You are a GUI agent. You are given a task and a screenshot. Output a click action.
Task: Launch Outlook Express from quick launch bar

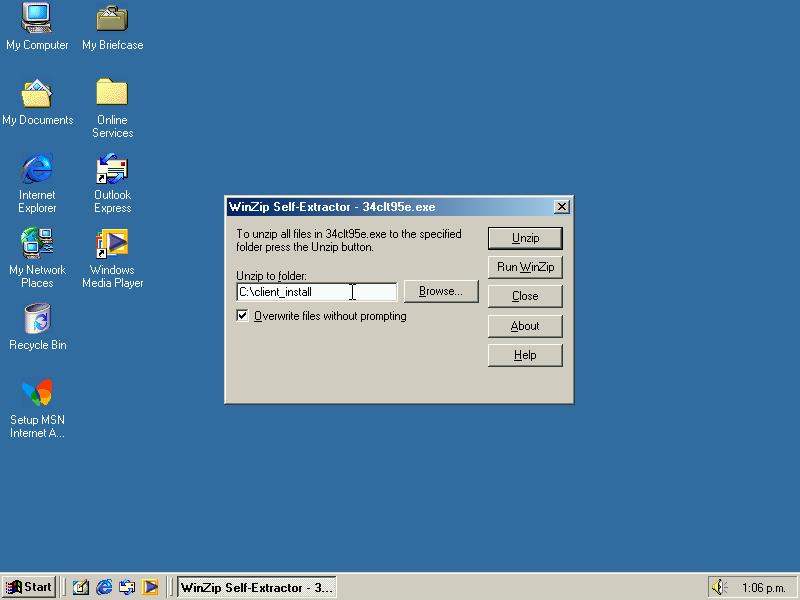click(127, 587)
